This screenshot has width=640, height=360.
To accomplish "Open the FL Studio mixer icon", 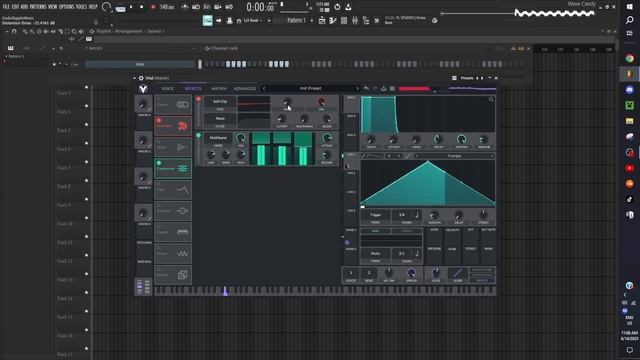I will tap(355, 20).
